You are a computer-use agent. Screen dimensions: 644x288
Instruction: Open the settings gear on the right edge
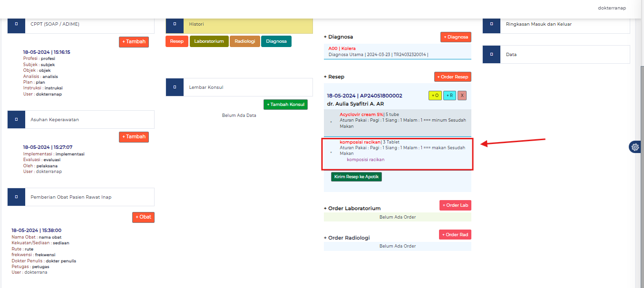tap(635, 147)
